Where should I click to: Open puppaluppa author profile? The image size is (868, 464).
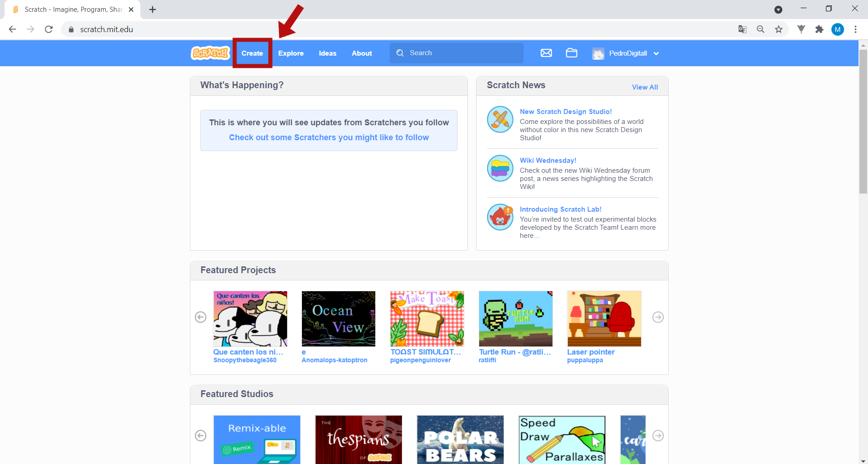(x=585, y=360)
